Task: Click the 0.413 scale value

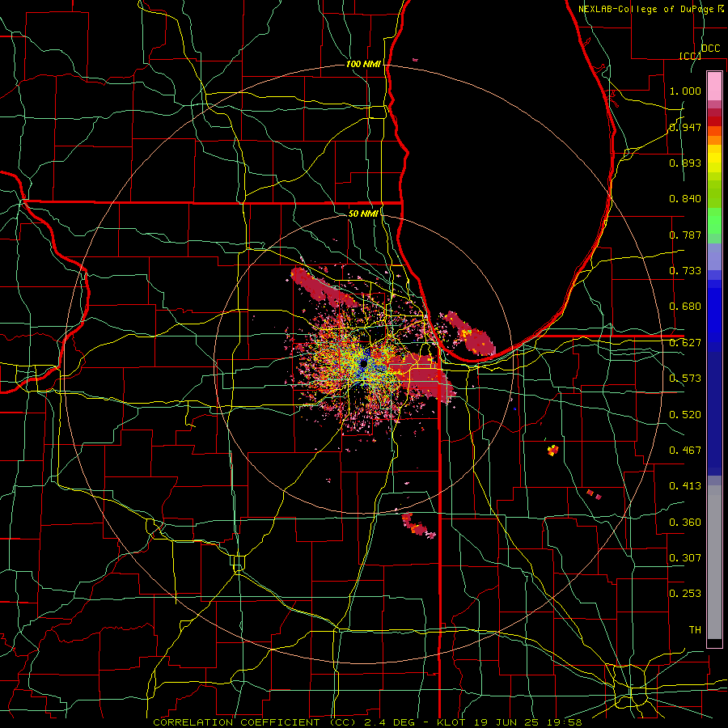Action: click(685, 486)
